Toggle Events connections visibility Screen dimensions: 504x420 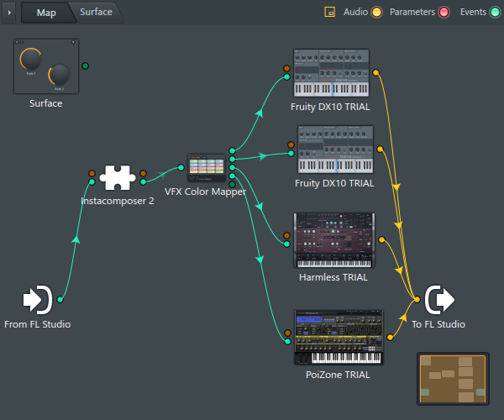(495, 13)
